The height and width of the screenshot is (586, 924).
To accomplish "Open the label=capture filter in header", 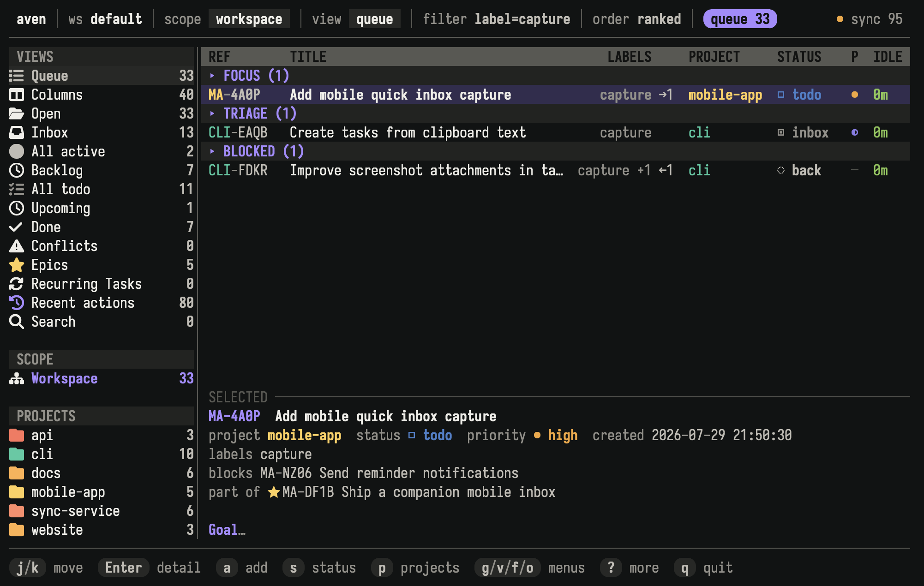I will tap(522, 19).
